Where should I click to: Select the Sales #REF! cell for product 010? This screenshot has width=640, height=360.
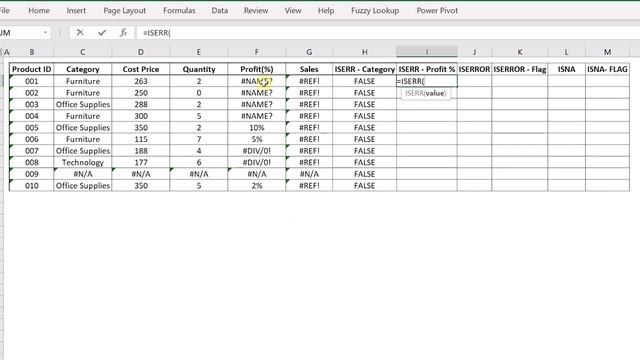click(x=309, y=185)
